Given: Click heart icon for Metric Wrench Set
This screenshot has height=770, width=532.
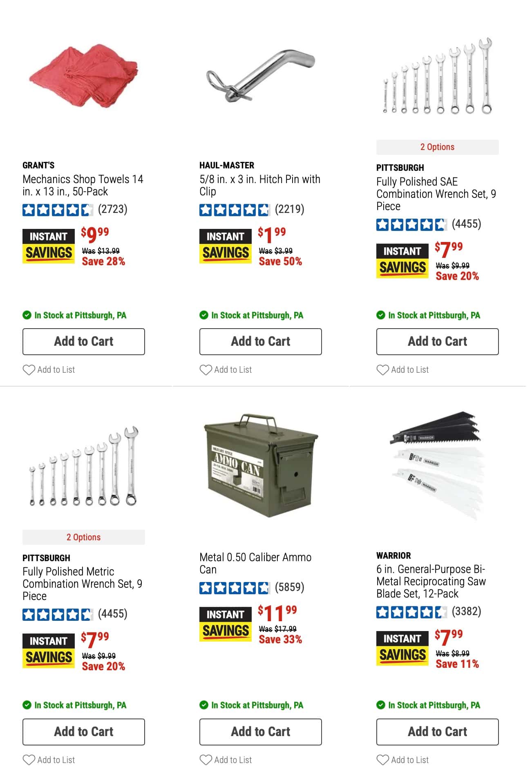Looking at the screenshot, I should [x=29, y=760].
